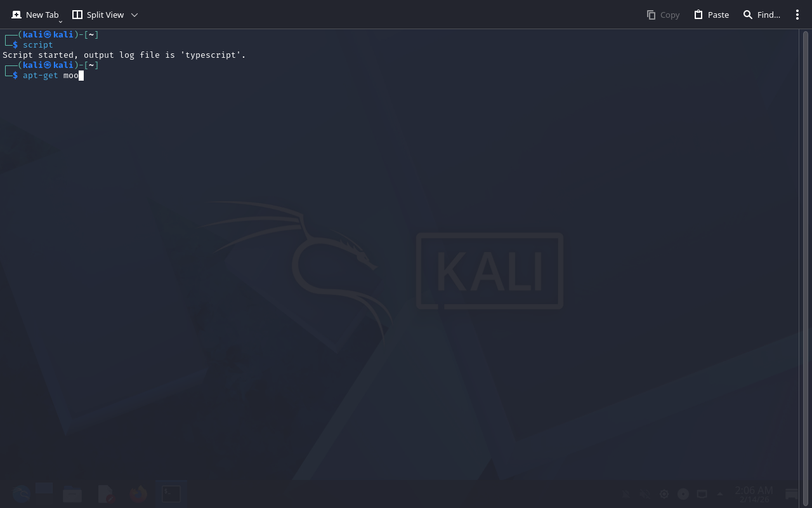Click the display icon in system tray
The width and height of the screenshot is (812, 508).
click(702, 494)
